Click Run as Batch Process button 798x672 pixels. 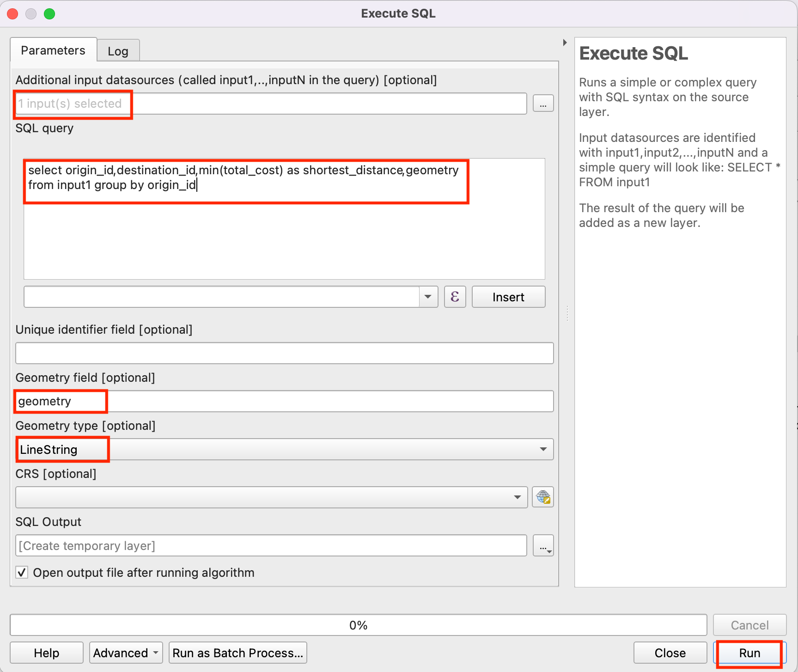point(238,653)
